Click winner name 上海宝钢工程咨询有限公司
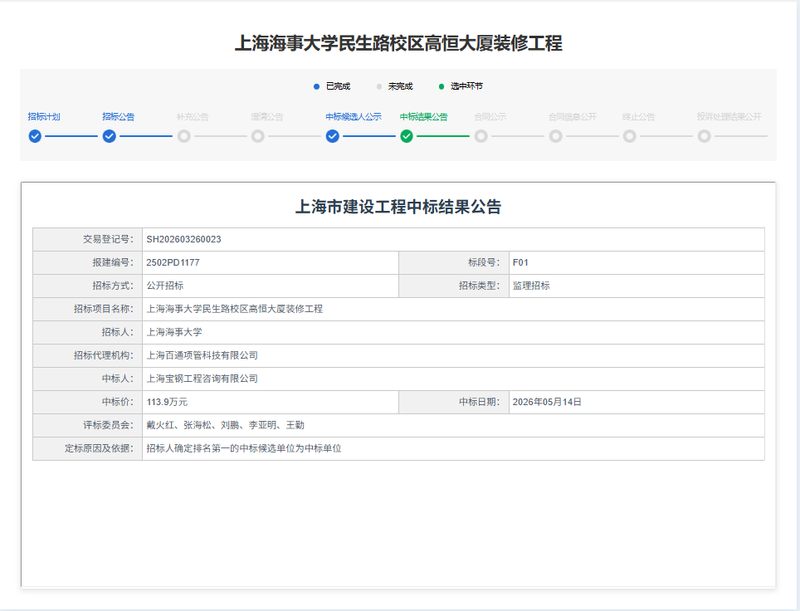 [x=202, y=378]
